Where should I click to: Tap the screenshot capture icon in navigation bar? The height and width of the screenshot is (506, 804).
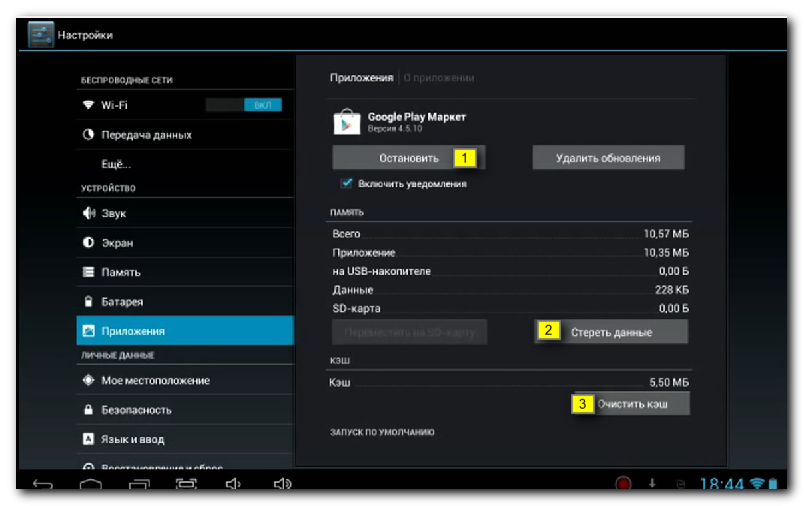186,483
